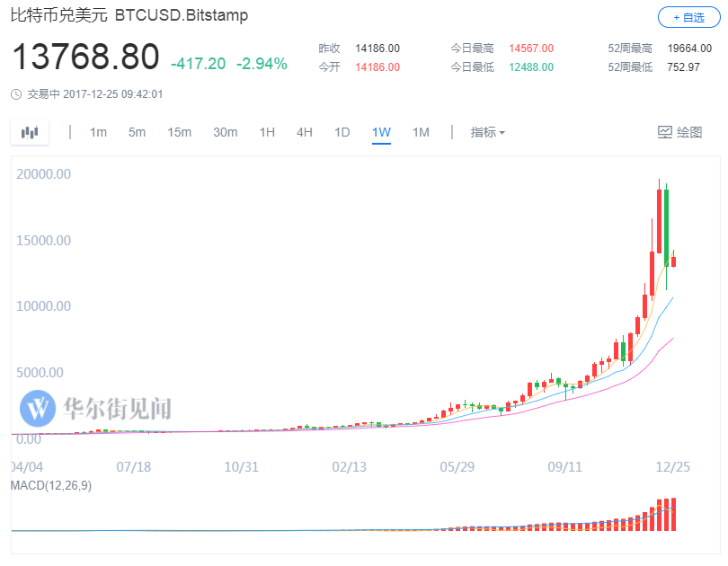Click the 09/11 date axis label
The height and width of the screenshot is (566, 728).
tap(565, 466)
